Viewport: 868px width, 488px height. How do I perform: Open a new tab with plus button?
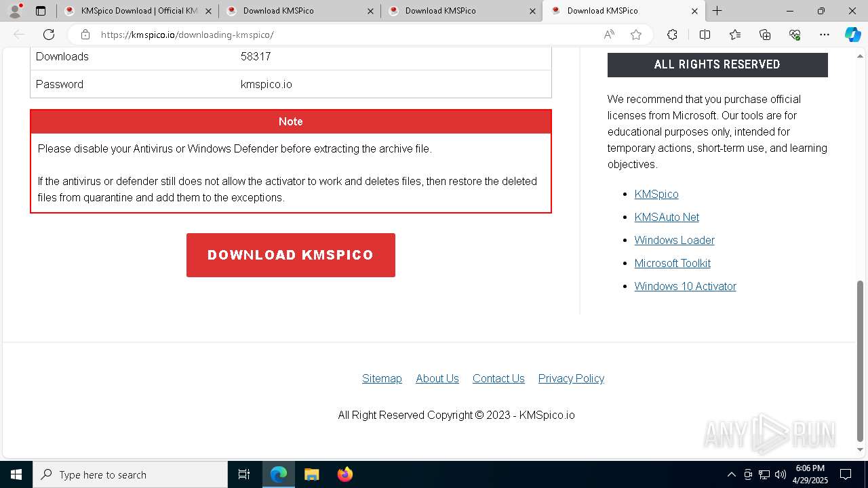[x=717, y=11]
